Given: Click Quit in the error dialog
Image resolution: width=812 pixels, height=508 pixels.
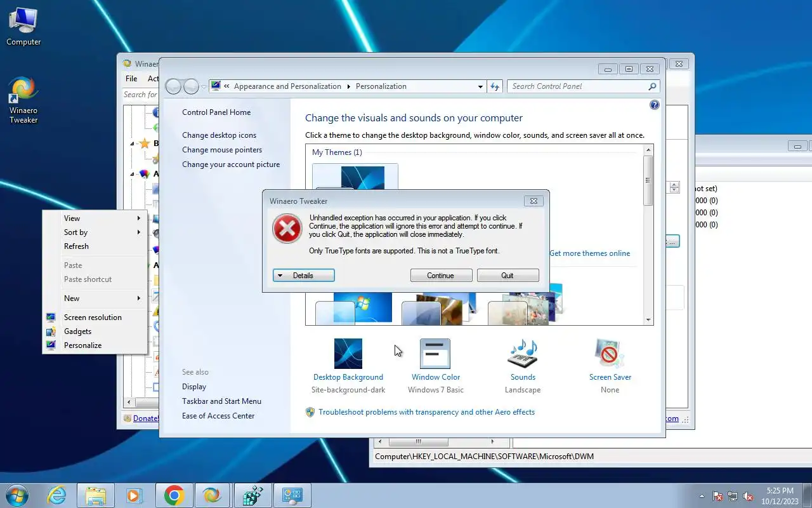Looking at the screenshot, I should (x=507, y=276).
